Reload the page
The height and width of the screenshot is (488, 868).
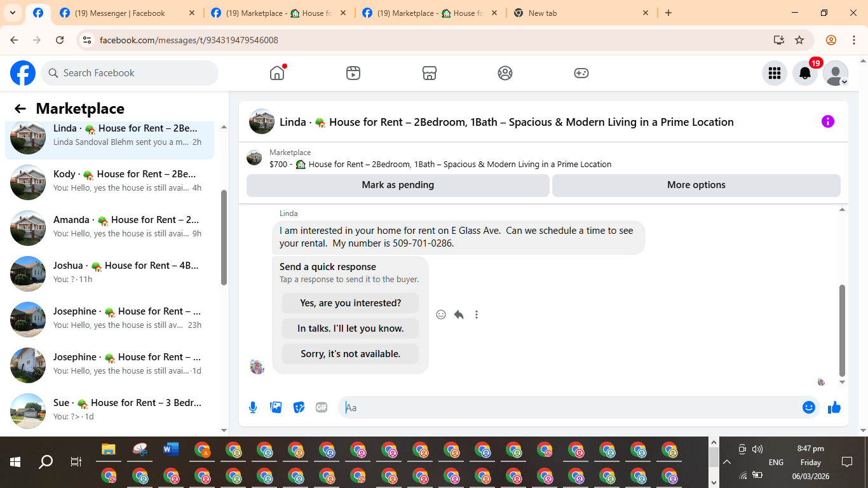click(x=60, y=40)
